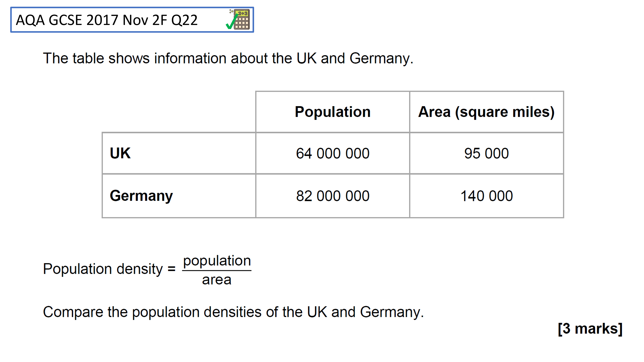Screen dimensions: 644x362
Task: Click the 64 000 000 population cell
Action: (x=333, y=153)
